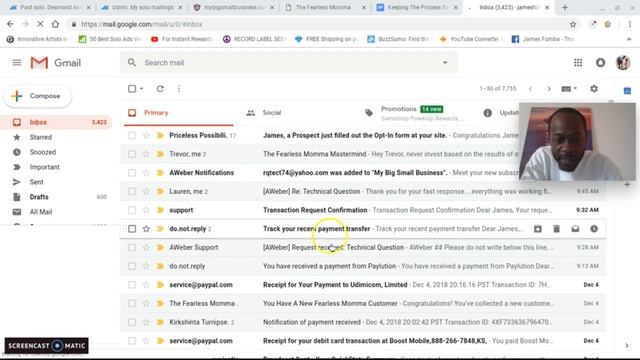Snooze the Track your recent payment email
This screenshot has height=360, width=640.
coord(594,229)
